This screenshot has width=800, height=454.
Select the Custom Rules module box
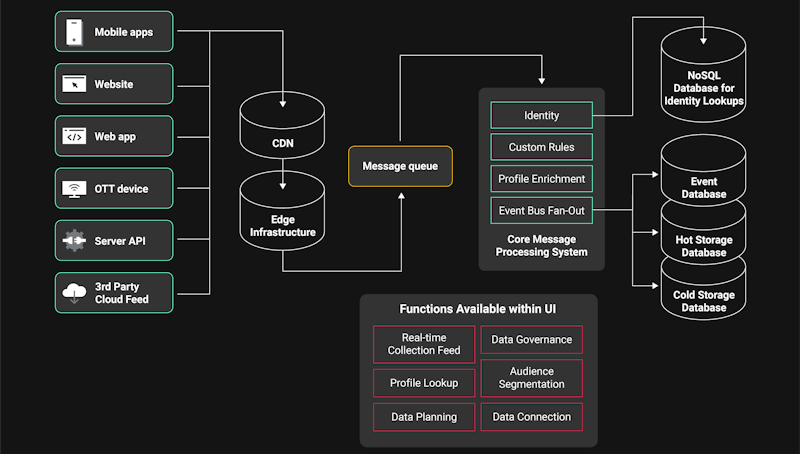tap(541, 147)
